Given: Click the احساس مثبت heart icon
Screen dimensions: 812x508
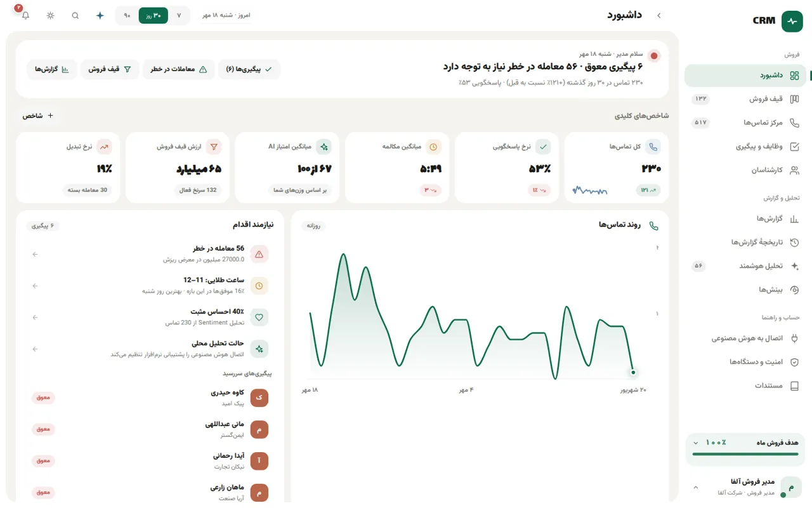Looking at the screenshot, I should point(259,317).
